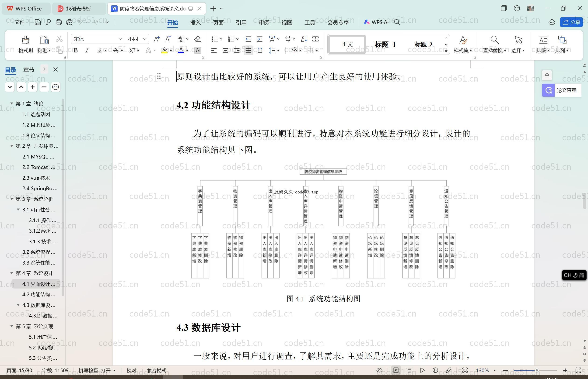Click the Select (选择) cursor tool
Viewport: 588px width, 379px height.
click(518, 44)
